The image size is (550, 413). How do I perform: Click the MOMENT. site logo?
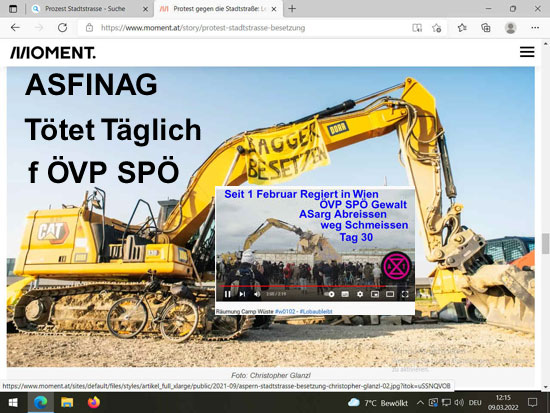click(53, 53)
